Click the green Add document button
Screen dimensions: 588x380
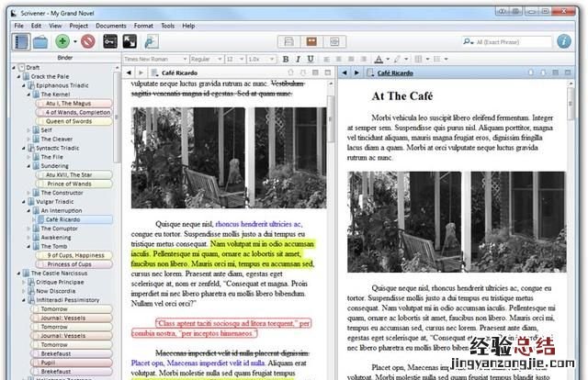(62, 41)
